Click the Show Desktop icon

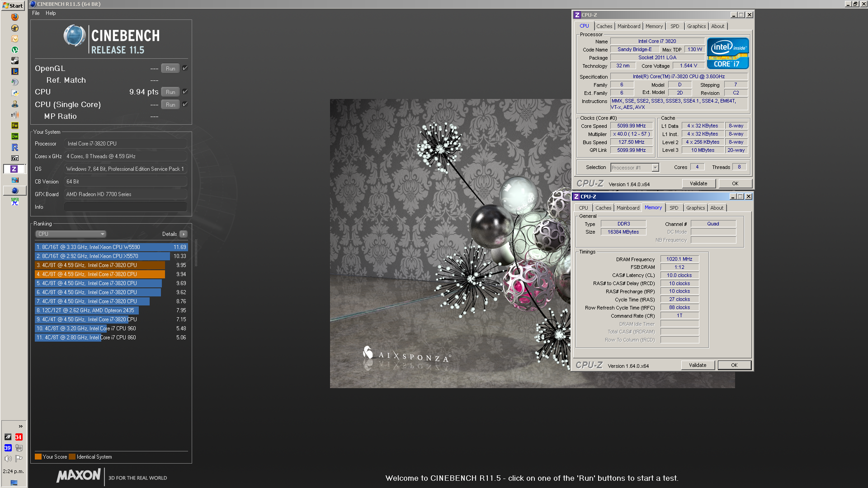(14, 483)
